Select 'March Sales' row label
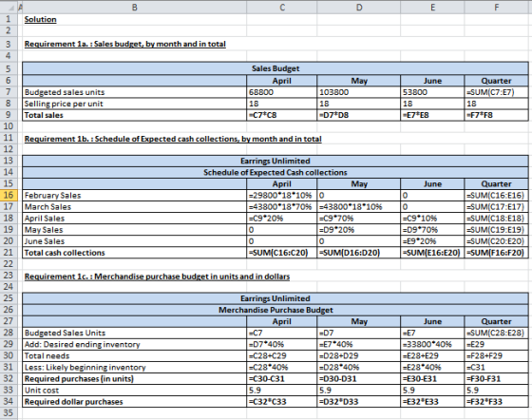 click(134, 206)
